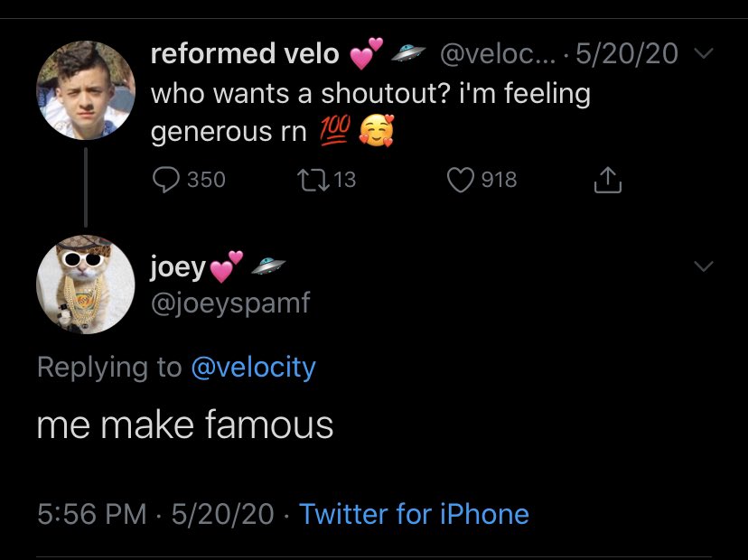The image size is (748, 560).
Task: Click the Twitter for iPhone source link
Action: [414, 514]
